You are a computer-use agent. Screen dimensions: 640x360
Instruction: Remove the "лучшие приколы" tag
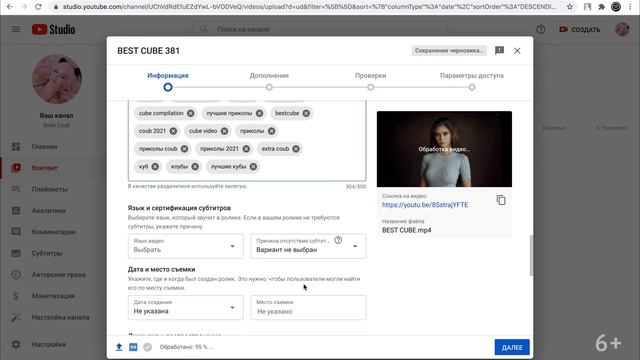[260, 113]
